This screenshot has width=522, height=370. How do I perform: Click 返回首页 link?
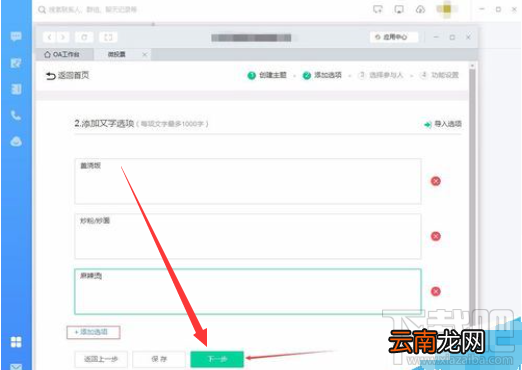click(68, 75)
